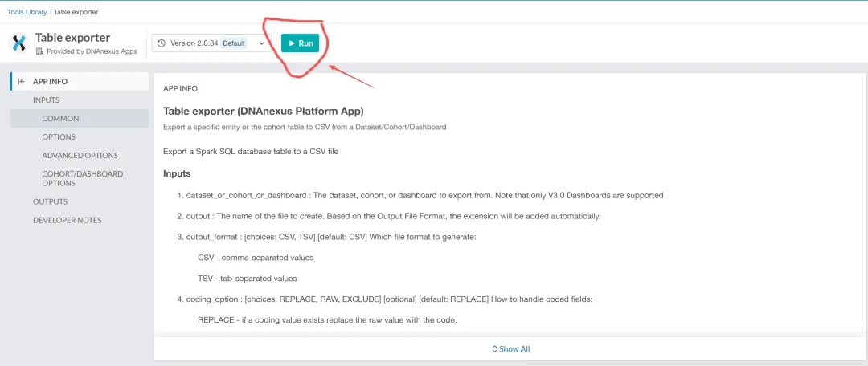Click the 'dataset_or_cohort_or_dashboard' input description
This screenshot has width=868, height=366.
pyautogui.click(x=424, y=195)
